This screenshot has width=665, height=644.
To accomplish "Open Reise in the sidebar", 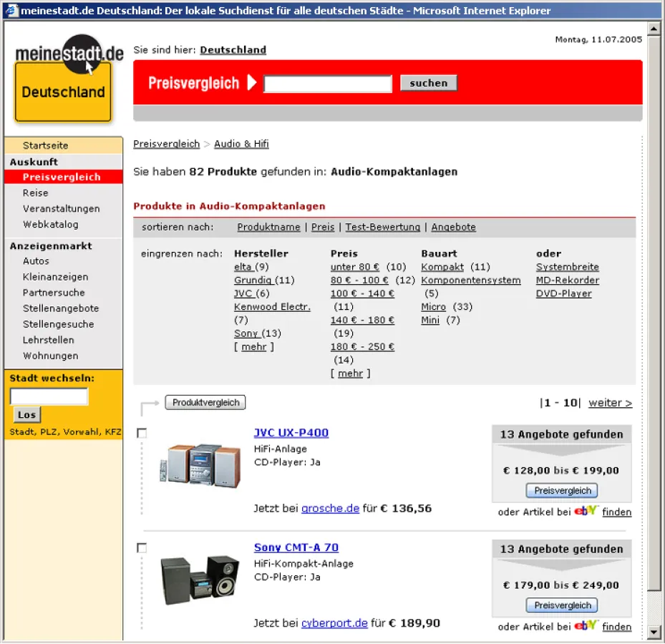I will coord(36,193).
